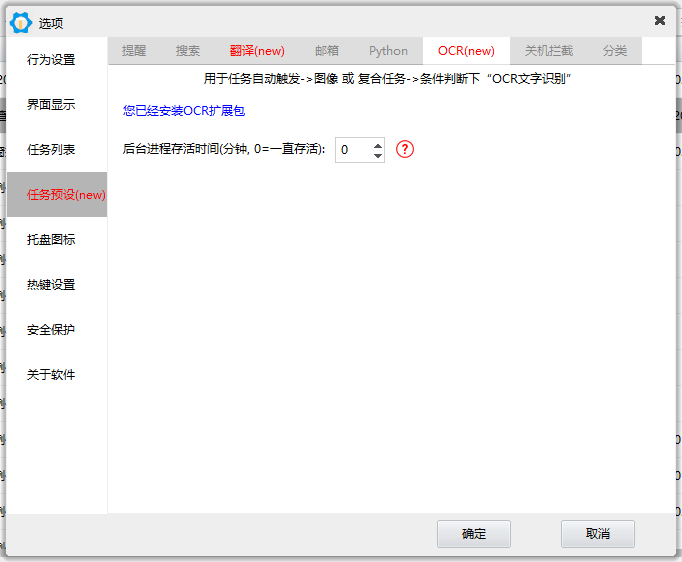Focus the 后台进程存活时间 number field
Viewport: 682px width, 562px height.
(360, 150)
